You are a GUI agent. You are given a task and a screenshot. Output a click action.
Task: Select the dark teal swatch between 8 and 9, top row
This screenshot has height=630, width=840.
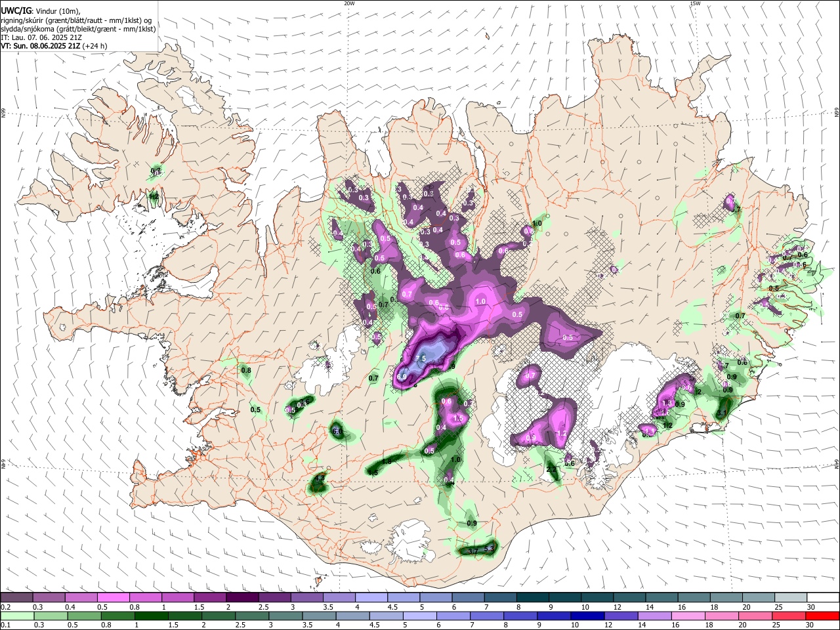point(533,598)
